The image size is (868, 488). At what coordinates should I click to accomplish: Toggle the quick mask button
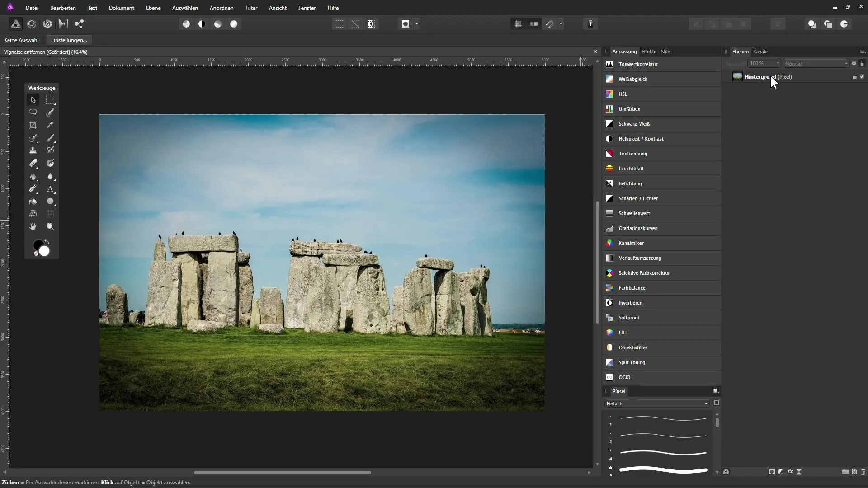[x=406, y=24]
